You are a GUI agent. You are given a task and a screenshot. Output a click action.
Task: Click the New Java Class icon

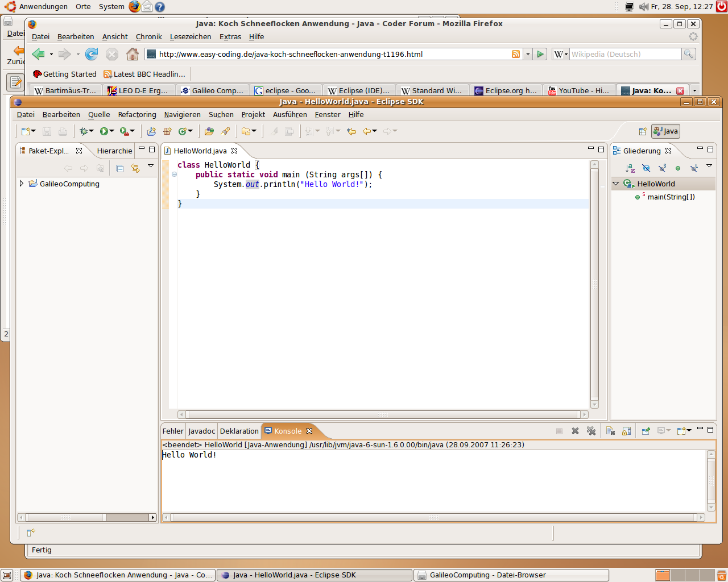click(x=183, y=131)
